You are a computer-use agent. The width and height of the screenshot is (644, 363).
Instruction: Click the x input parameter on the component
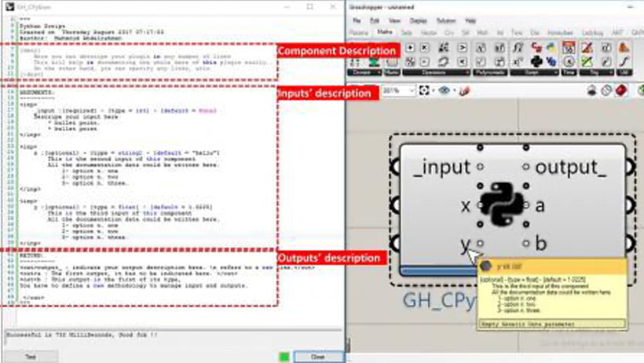(465, 205)
